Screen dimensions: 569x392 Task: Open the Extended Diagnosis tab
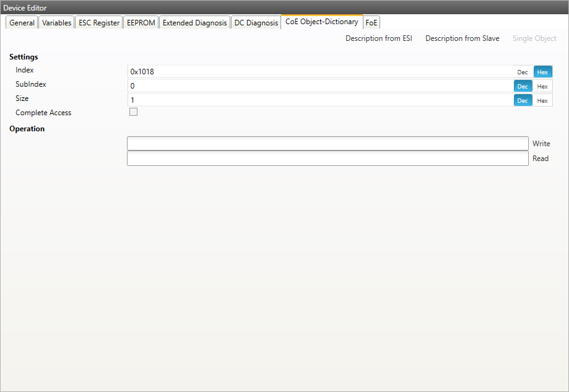(x=194, y=23)
